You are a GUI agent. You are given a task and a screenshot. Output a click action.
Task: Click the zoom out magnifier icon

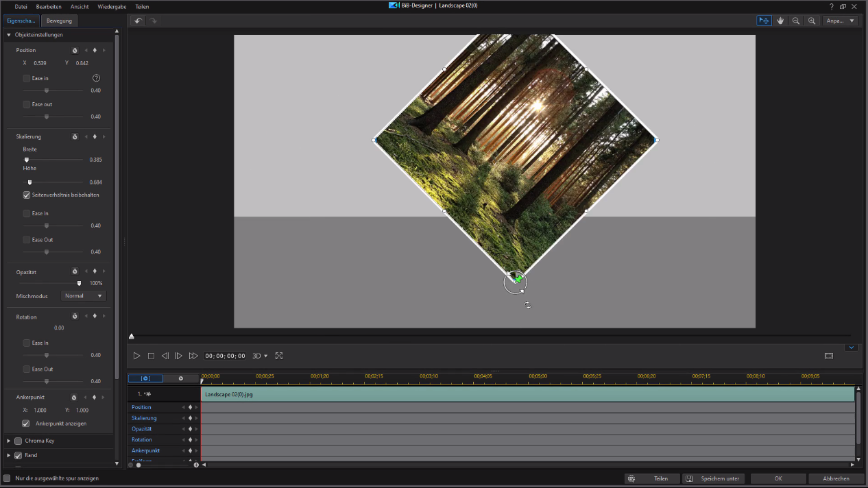796,21
